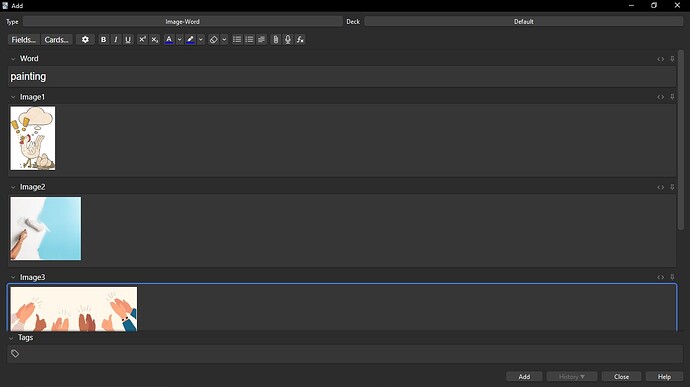The width and height of the screenshot is (690, 387).
Task: Apply text highlight color
Action: pyautogui.click(x=190, y=40)
